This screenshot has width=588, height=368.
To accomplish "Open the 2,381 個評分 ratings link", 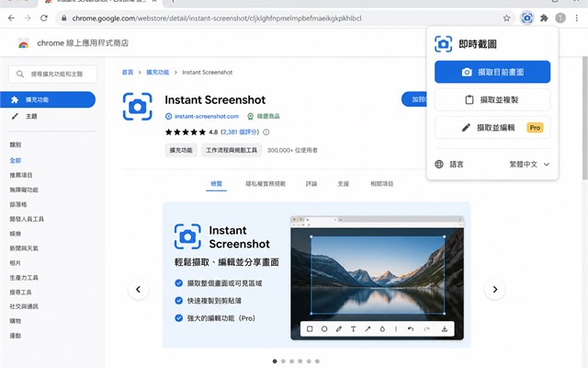I will point(240,132).
